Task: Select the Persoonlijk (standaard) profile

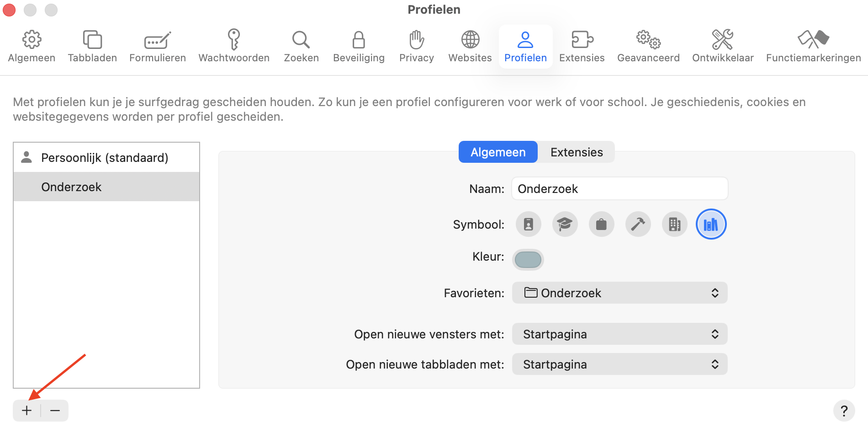Action: coord(105,157)
